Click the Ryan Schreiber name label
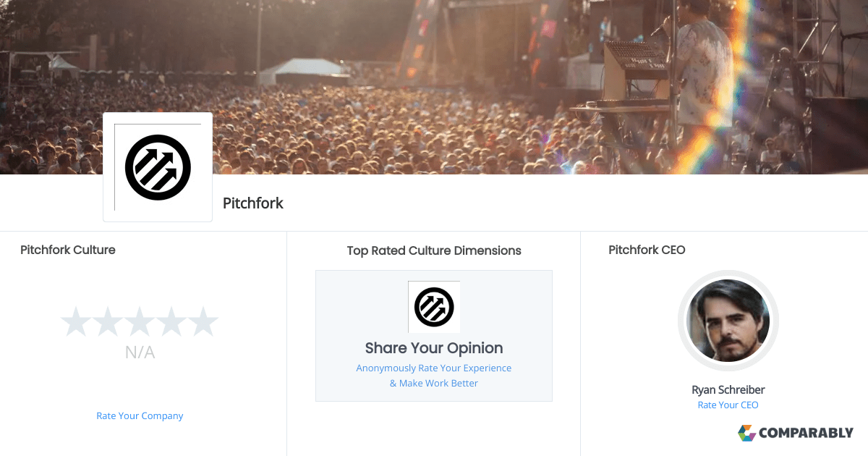The image size is (868, 456). pos(728,389)
